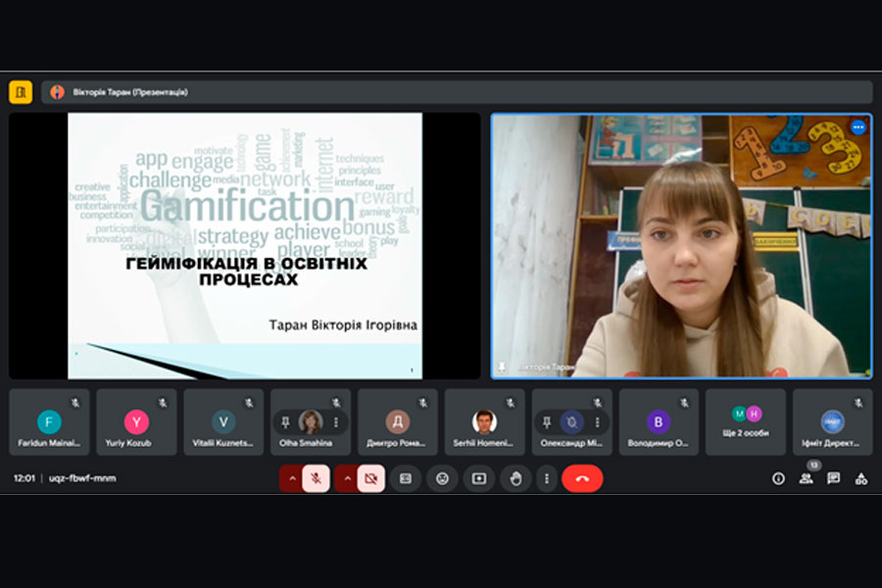Click the blue options dots on speaker video
The image size is (882, 588).
click(858, 127)
